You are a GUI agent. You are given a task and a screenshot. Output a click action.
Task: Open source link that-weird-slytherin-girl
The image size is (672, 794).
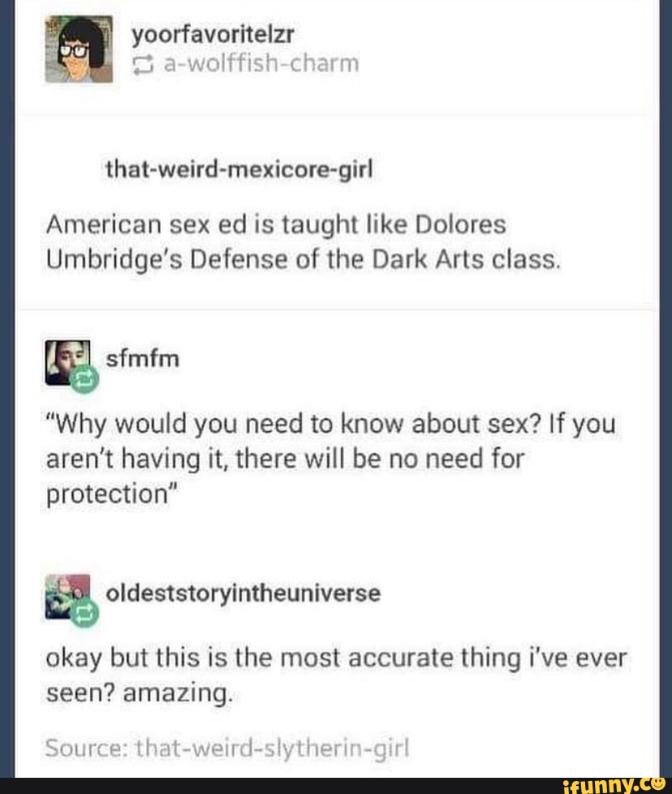[272, 749]
